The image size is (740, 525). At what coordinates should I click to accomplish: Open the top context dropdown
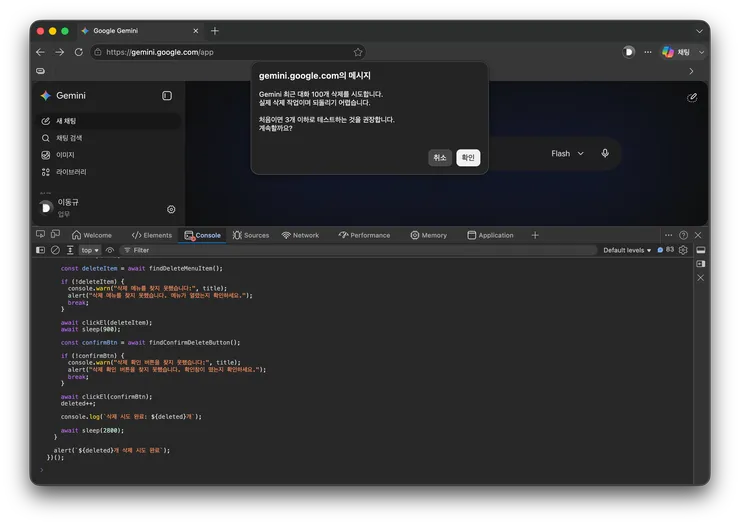90,250
